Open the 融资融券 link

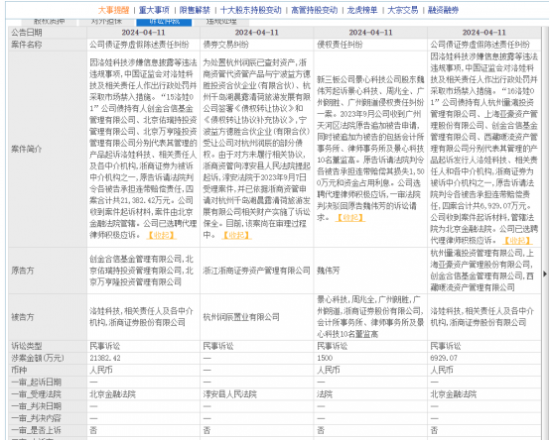[443, 10]
